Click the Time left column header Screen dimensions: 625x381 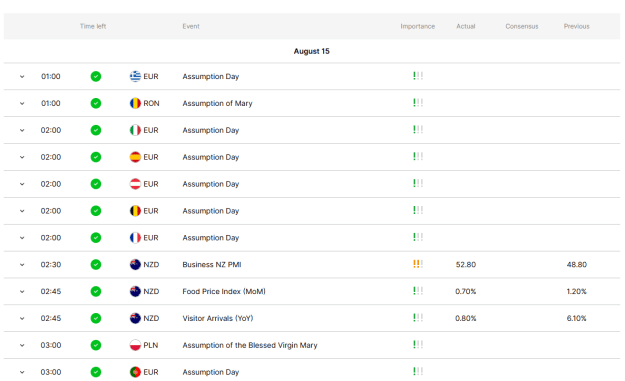click(x=93, y=26)
